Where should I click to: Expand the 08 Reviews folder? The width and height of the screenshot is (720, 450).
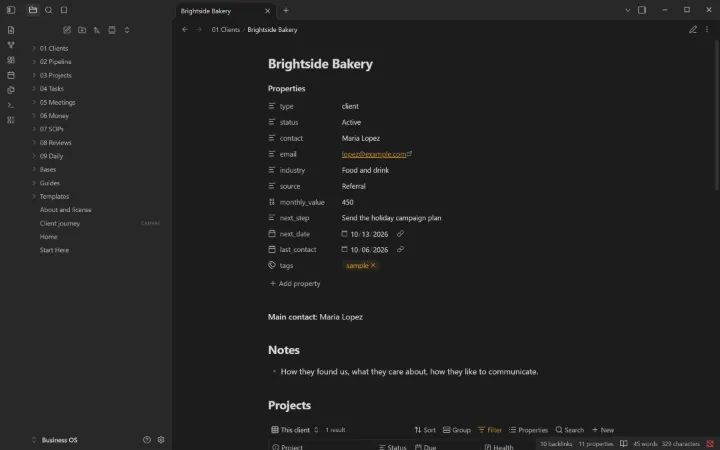(34, 142)
